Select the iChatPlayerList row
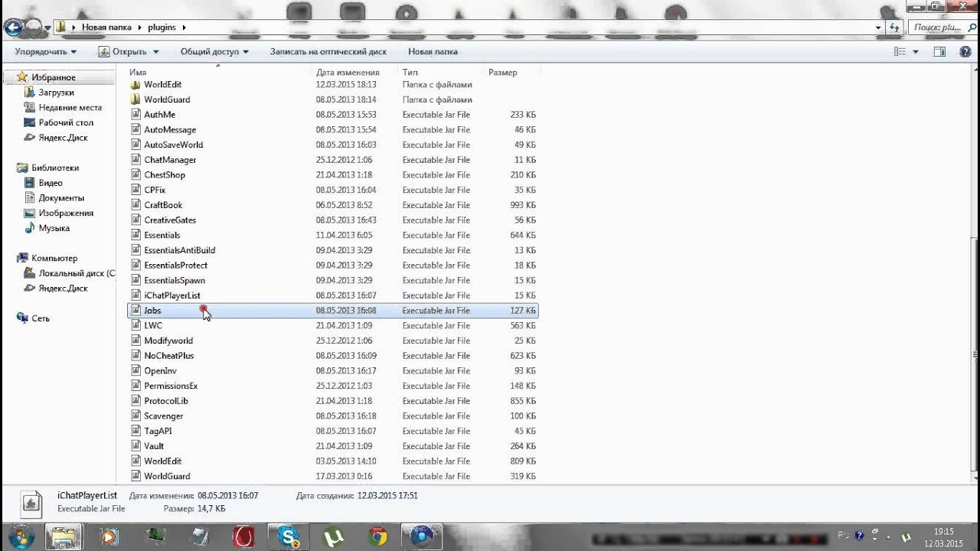The height and width of the screenshot is (551, 980). click(x=332, y=295)
